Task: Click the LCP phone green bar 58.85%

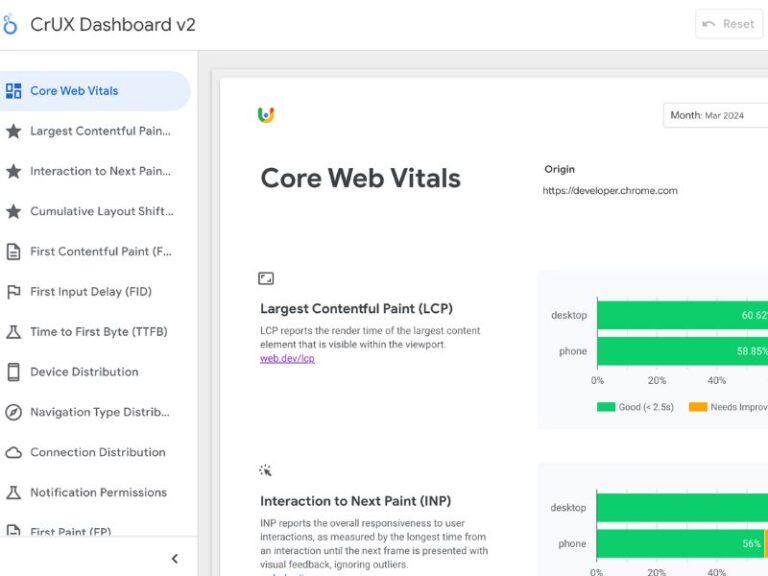Action: pos(682,351)
